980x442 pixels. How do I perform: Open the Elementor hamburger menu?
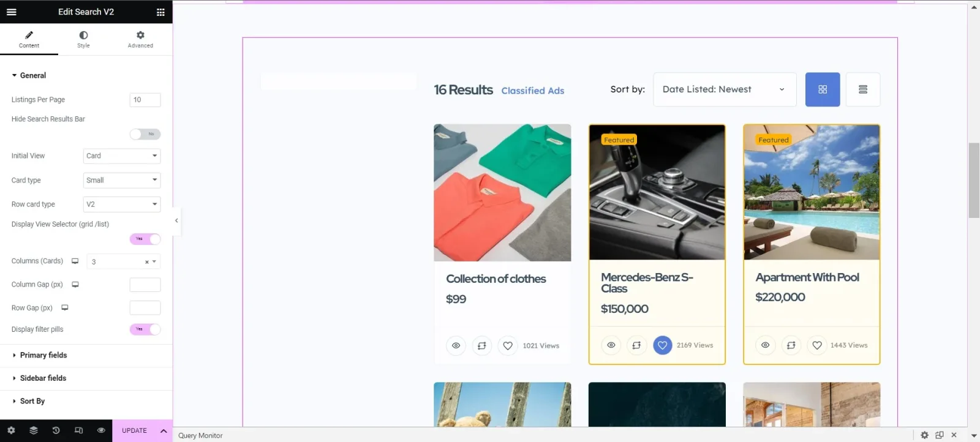[x=12, y=12]
